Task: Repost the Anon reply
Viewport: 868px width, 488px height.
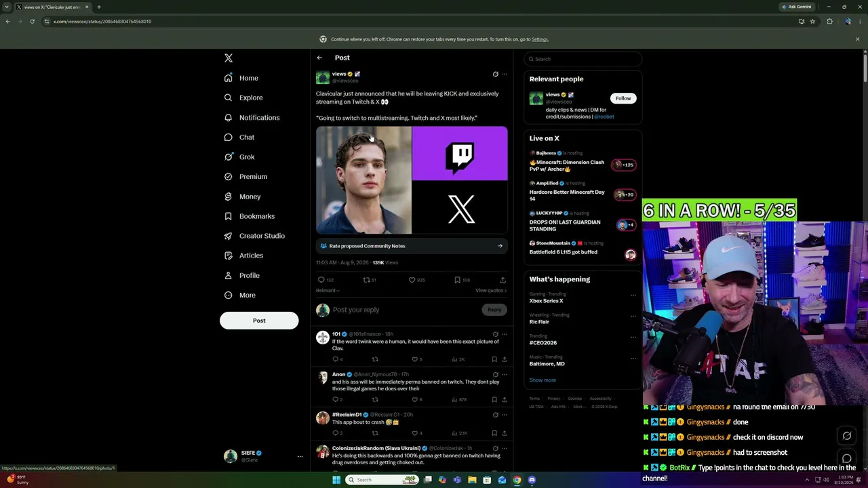Action: (374, 399)
